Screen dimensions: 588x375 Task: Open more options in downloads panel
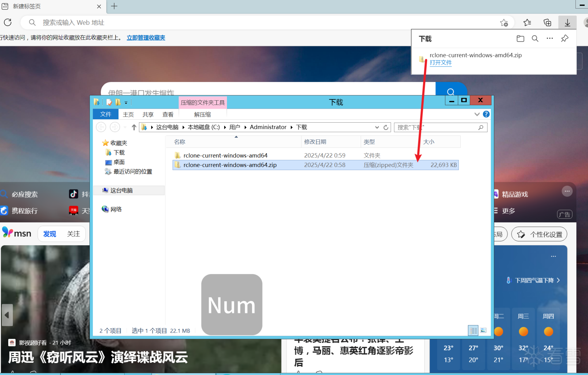550,39
